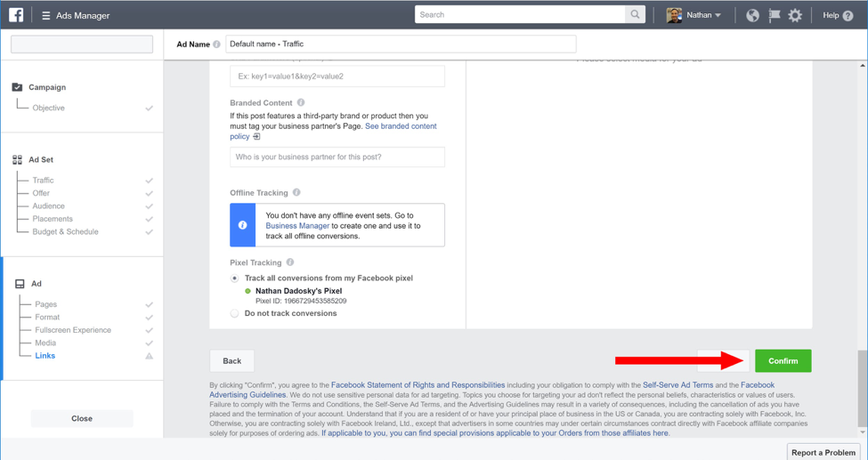Image resolution: width=868 pixels, height=460 pixels.
Task: Select the Links step under Ad
Action: pos(45,355)
